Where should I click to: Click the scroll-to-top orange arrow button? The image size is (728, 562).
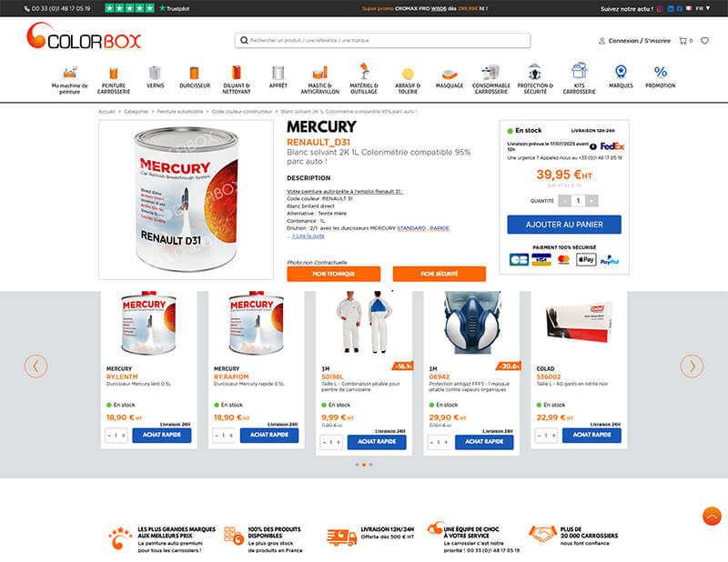pos(712,516)
